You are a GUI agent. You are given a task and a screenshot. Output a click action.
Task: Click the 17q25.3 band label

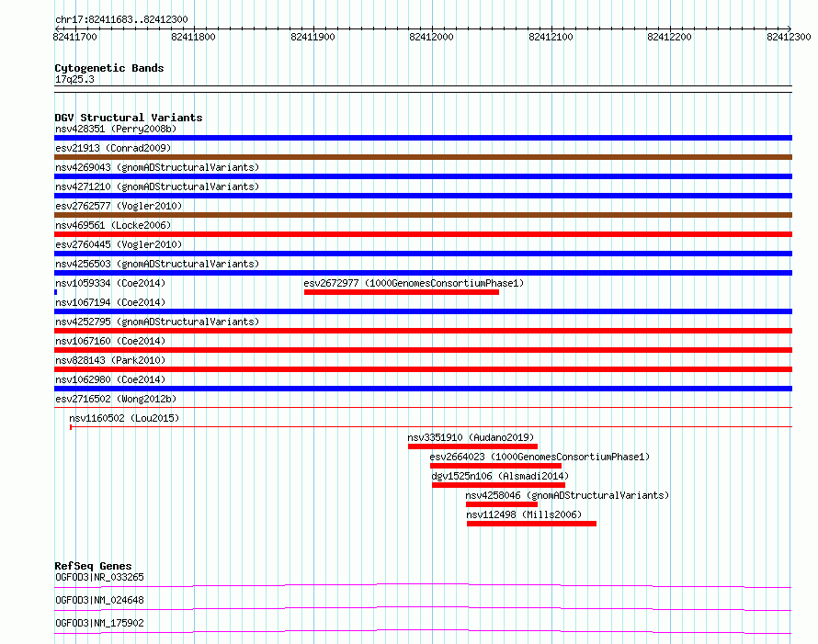pyautogui.click(x=74, y=79)
